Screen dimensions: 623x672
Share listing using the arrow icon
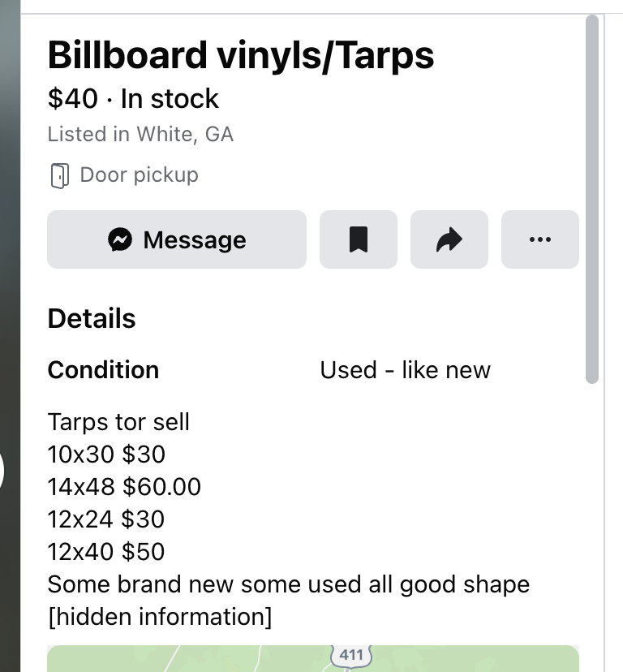449,239
